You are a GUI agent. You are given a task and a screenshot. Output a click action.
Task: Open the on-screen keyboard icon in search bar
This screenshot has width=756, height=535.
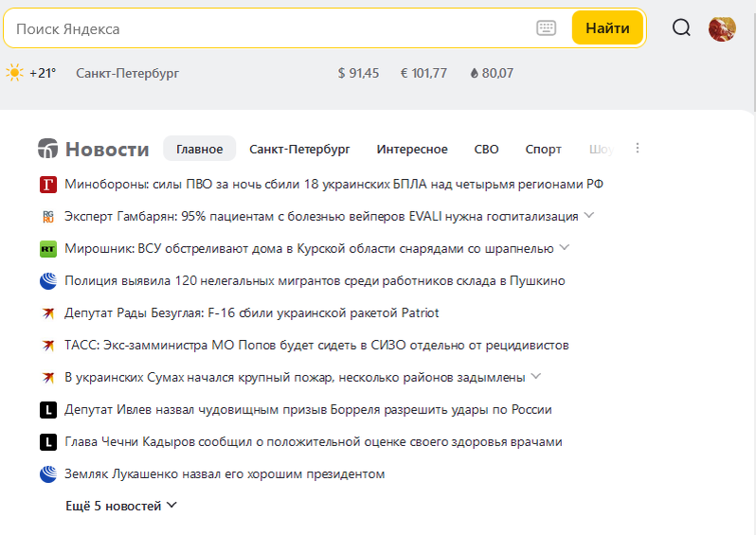click(546, 28)
